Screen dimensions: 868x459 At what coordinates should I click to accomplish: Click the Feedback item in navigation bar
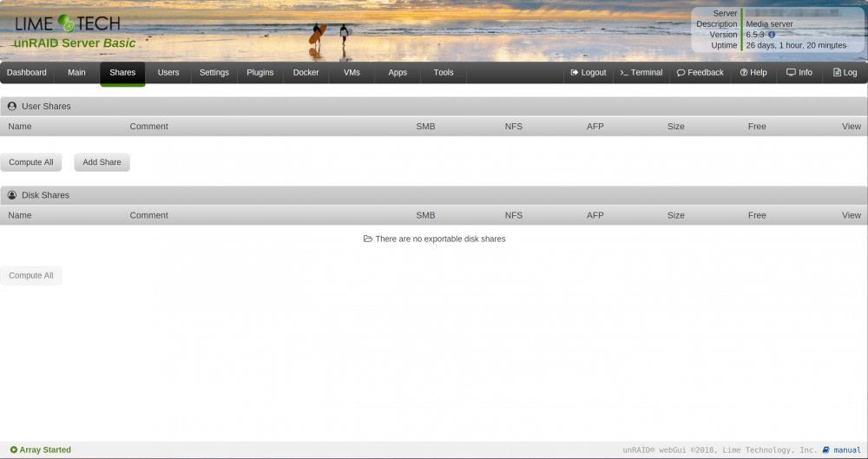tap(700, 73)
